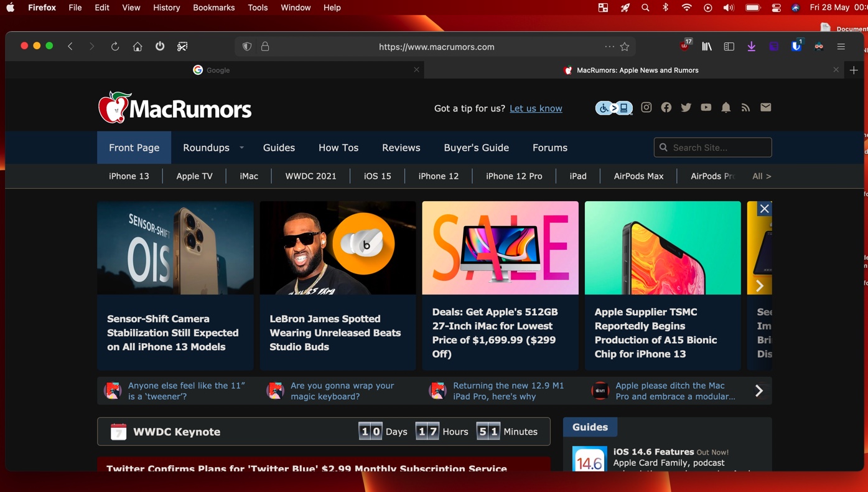The height and width of the screenshot is (492, 868).
Task: Open tracking protection shield in address bar
Action: click(247, 46)
